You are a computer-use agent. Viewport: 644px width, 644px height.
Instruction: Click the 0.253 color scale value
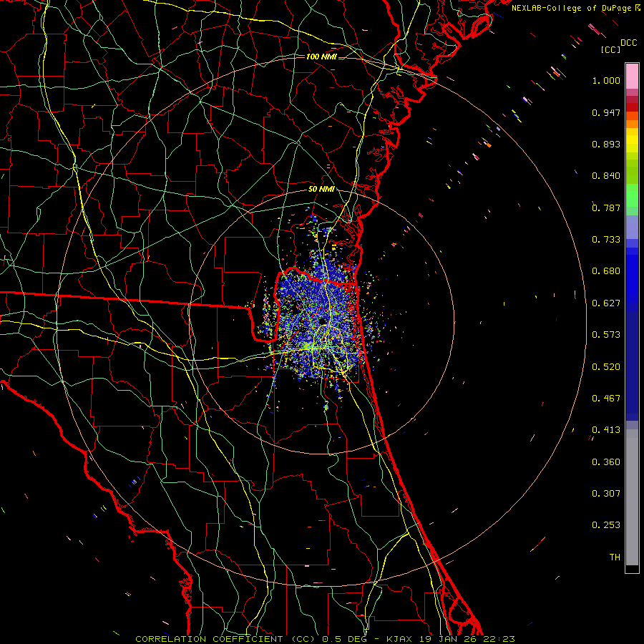pyautogui.click(x=606, y=525)
